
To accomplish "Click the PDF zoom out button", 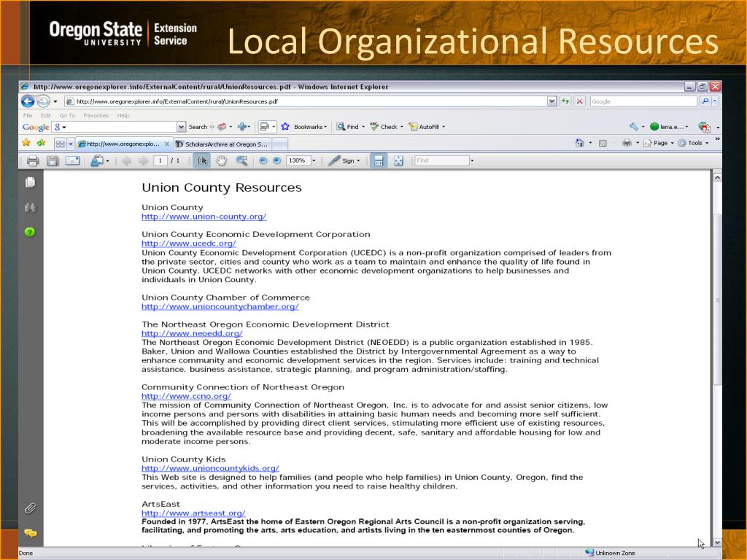I will (x=263, y=161).
